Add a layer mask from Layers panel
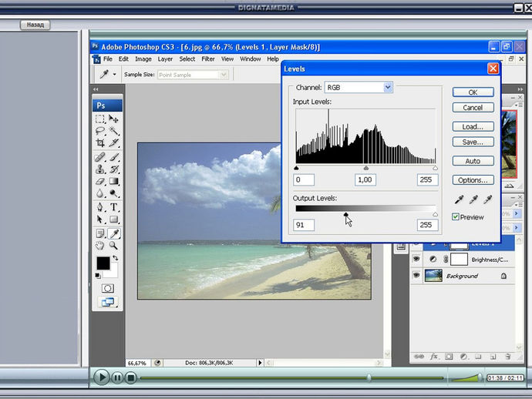Viewport: 532px width, 399px height. (x=449, y=357)
